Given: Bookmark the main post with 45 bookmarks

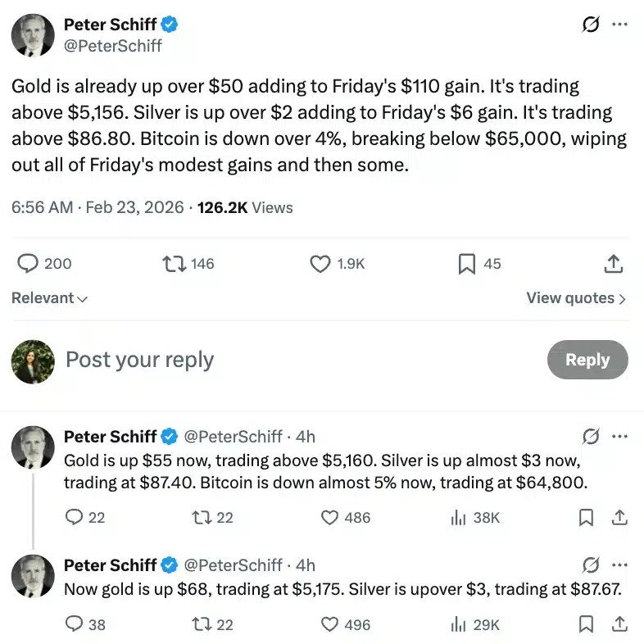Looking at the screenshot, I should tap(466, 264).
